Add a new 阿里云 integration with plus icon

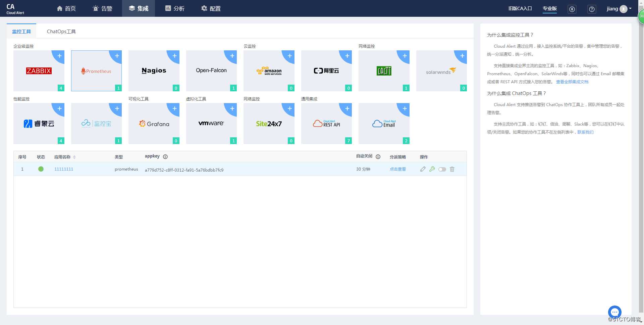tap(347, 56)
